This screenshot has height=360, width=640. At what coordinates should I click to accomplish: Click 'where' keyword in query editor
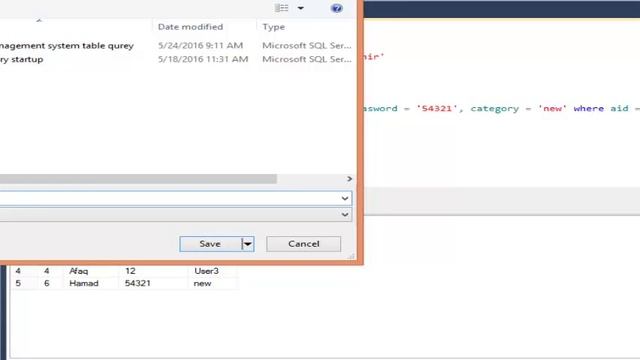coord(589,109)
